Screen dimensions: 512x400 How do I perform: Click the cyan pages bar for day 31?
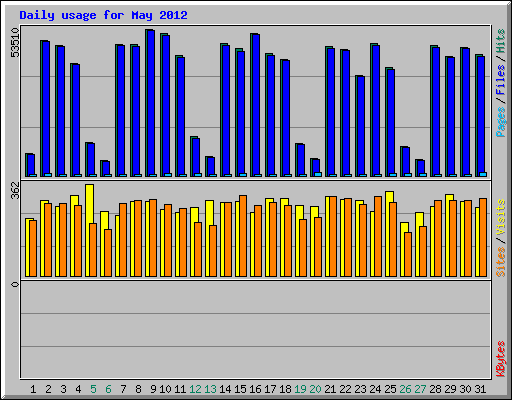tap(483, 174)
